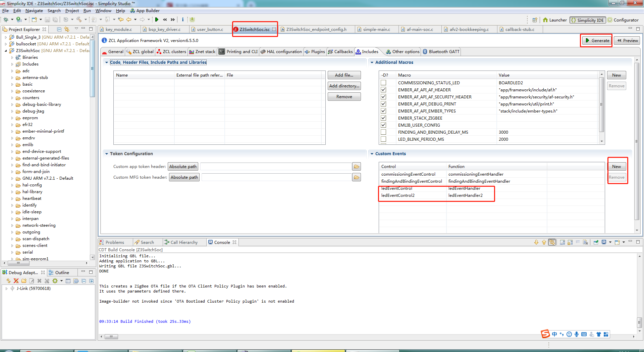This screenshot has height=352, width=644.
Task: Click console Show Next down-arrow icon
Action: click(536, 242)
